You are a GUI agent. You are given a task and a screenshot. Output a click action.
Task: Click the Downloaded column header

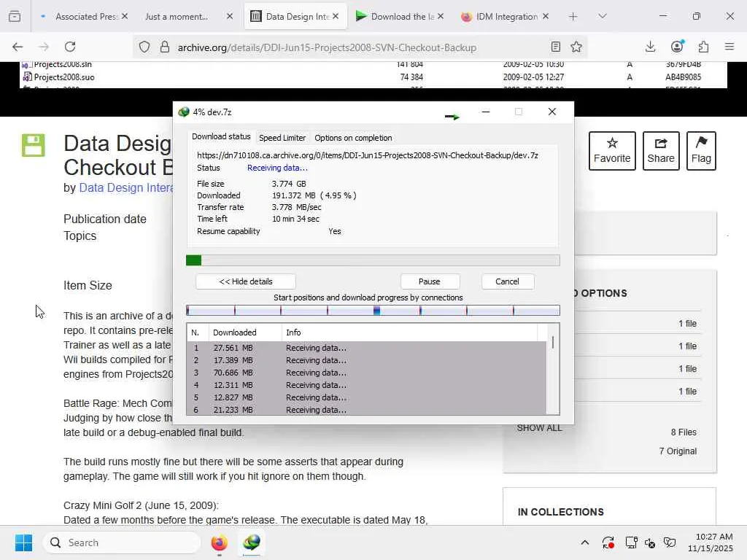pyautogui.click(x=245, y=332)
